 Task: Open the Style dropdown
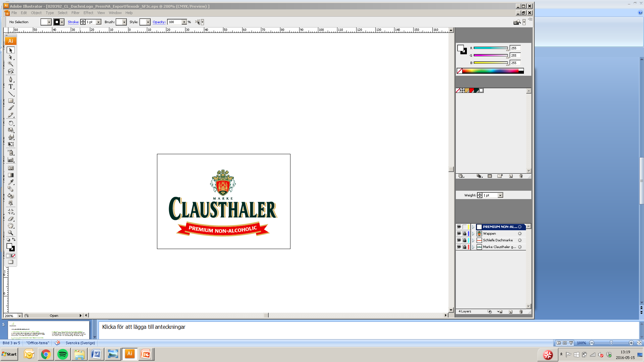coord(148,22)
